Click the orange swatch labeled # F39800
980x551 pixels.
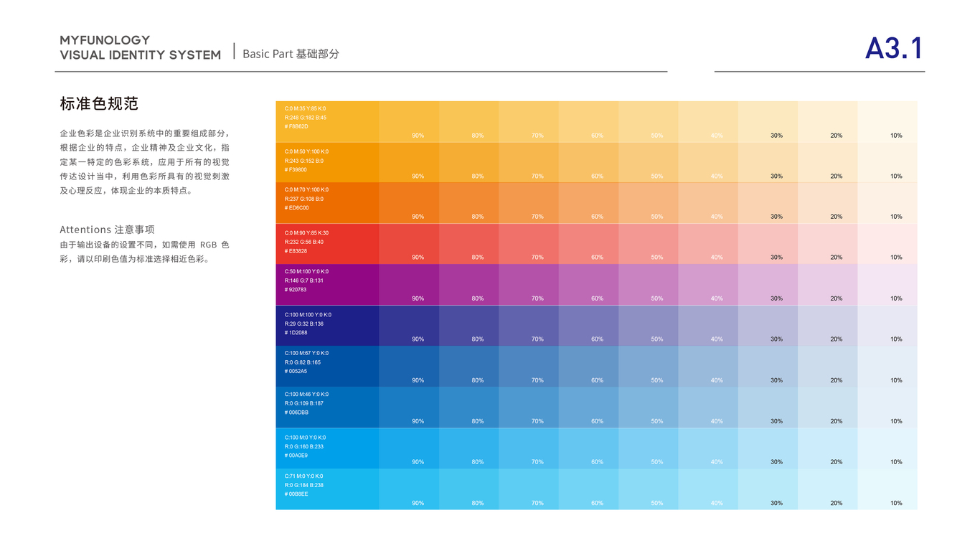pyautogui.click(x=327, y=162)
